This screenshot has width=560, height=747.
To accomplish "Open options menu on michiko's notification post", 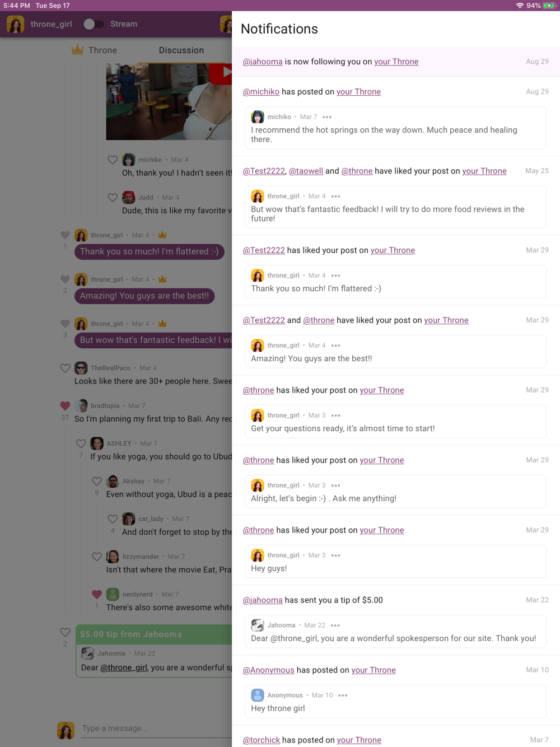I will coord(327,117).
